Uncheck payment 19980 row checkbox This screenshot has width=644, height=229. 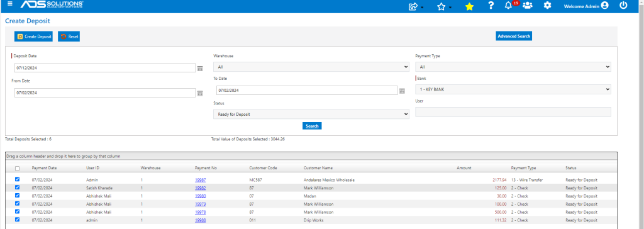(17, 195)
